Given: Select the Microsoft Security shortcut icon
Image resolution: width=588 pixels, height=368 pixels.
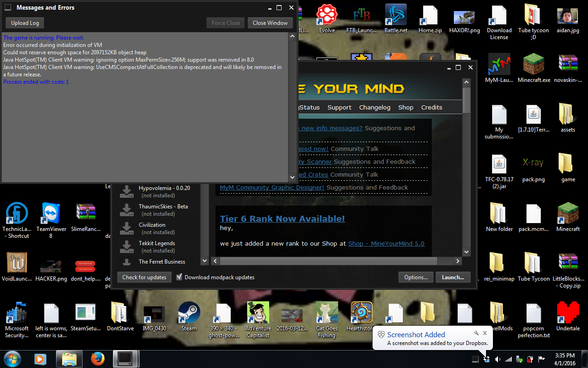Looking at the screenshot, I should point(17,320).
